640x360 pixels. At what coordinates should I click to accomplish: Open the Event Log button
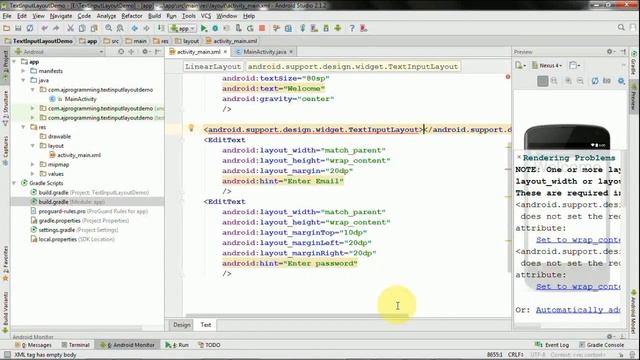coord(552,345)
